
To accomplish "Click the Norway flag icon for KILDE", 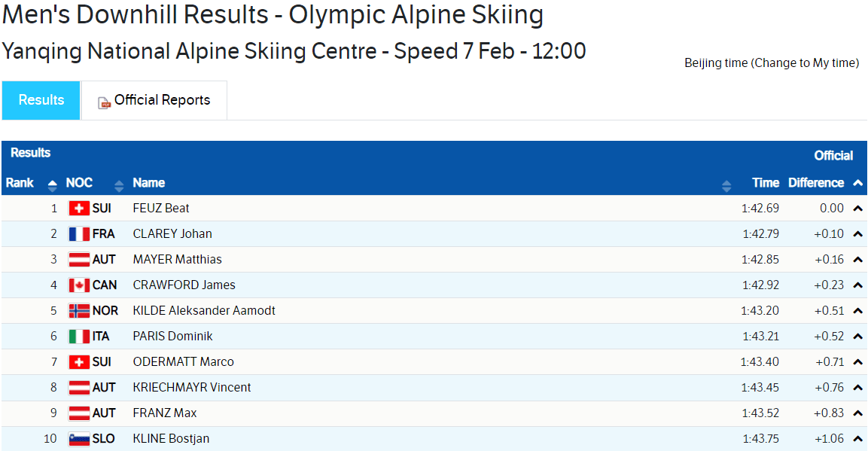I will [x=79, y=311].
